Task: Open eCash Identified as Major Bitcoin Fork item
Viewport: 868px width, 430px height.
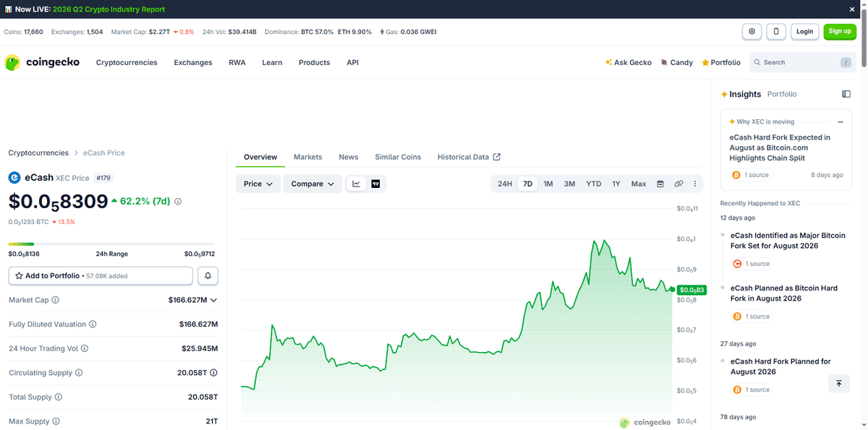Action: (788, 241)
